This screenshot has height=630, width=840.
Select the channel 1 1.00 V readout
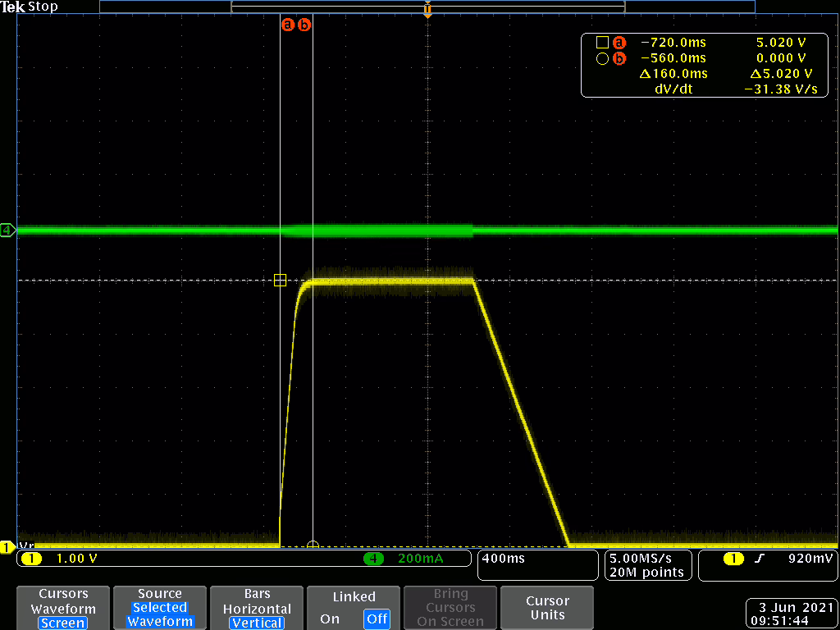[75, 559]
